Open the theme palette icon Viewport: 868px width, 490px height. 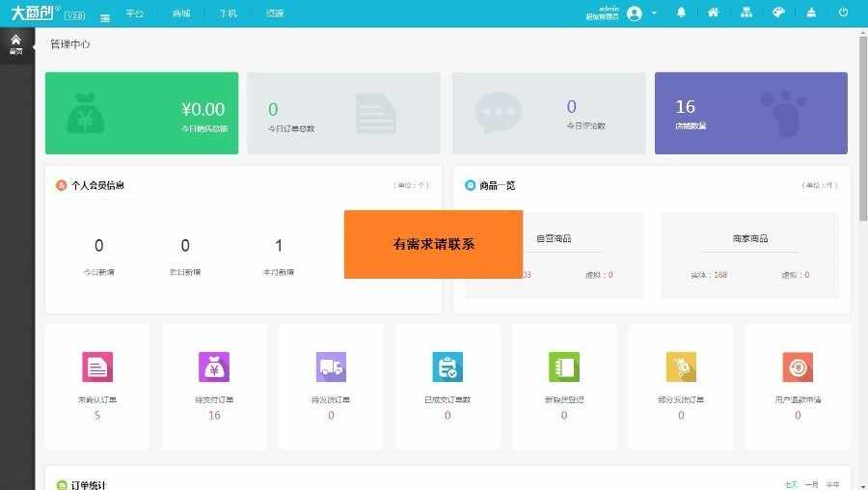(778, 13)
